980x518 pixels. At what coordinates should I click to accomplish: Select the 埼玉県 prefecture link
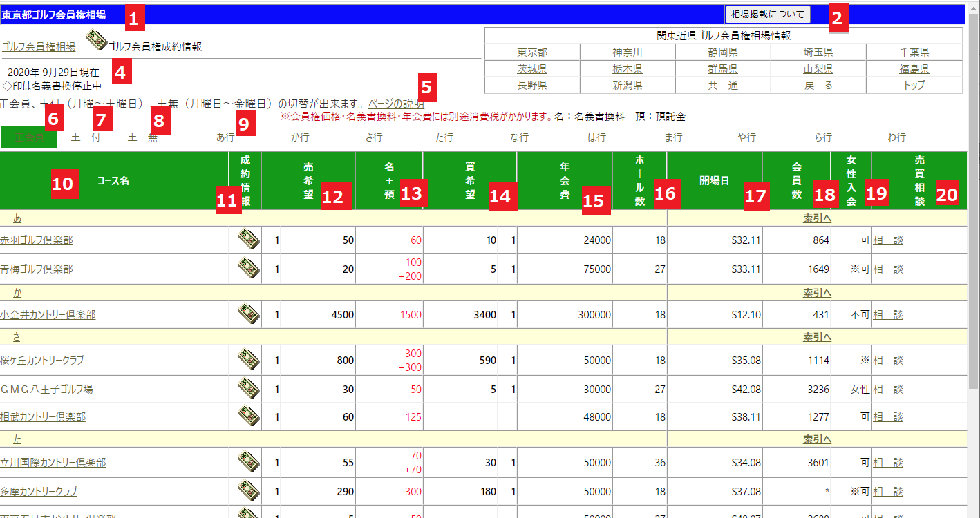tap(818, 52)
